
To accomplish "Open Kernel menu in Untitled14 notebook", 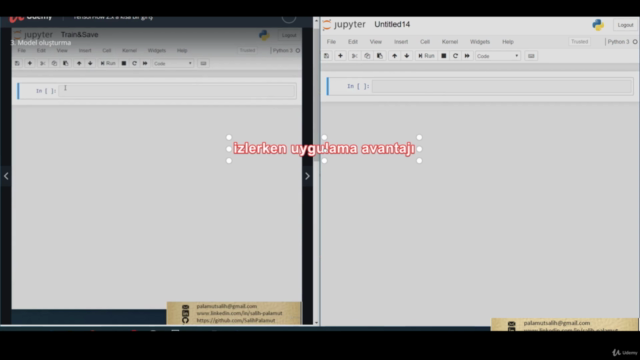I will point(450,42).
